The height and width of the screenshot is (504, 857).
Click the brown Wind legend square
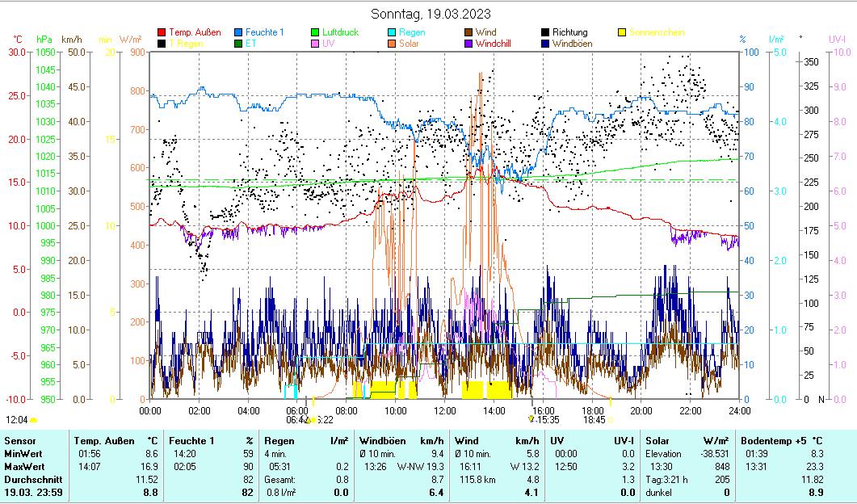point(469,33)
